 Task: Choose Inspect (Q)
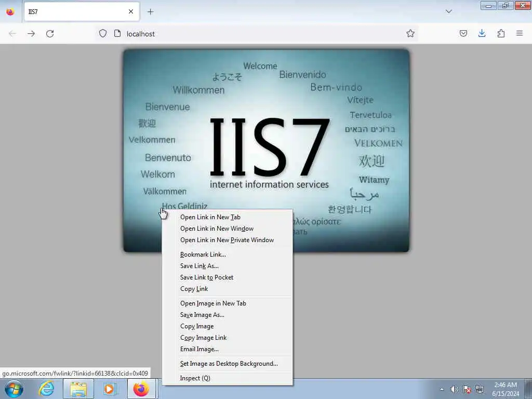coord(228,378)
